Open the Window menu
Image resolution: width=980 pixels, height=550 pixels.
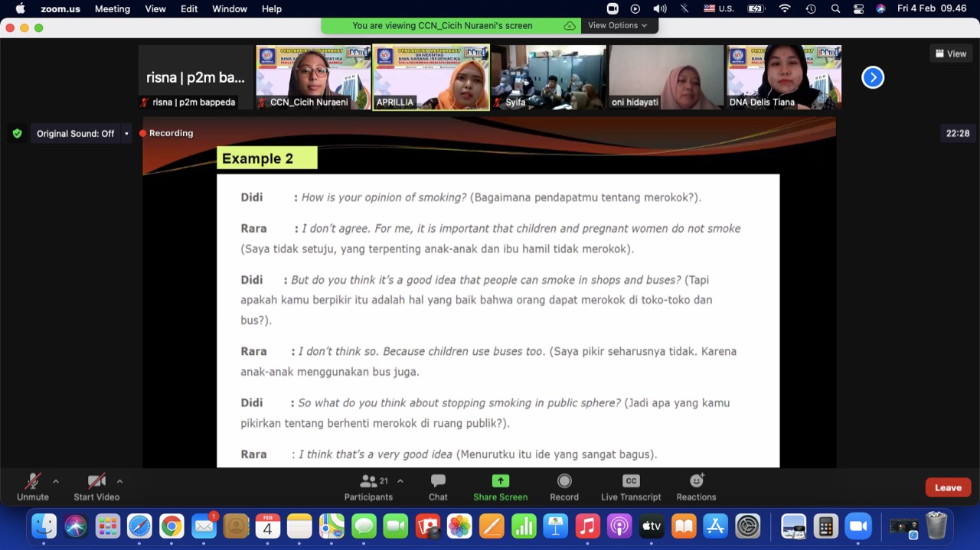[230, 8]
